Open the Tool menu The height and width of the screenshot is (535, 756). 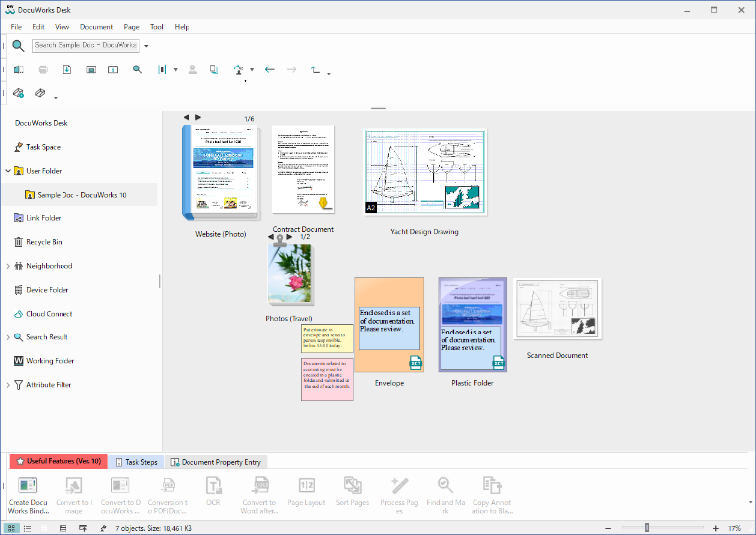point(157,27)
